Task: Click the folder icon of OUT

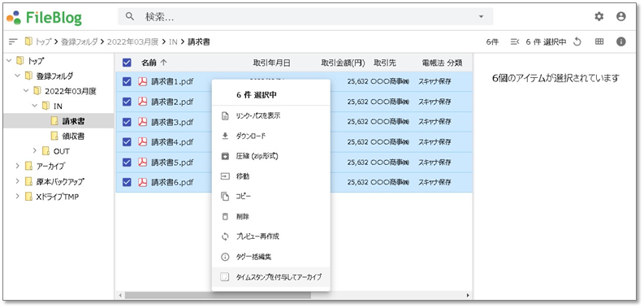Action: pyautogui.click(x=45, y=151)
